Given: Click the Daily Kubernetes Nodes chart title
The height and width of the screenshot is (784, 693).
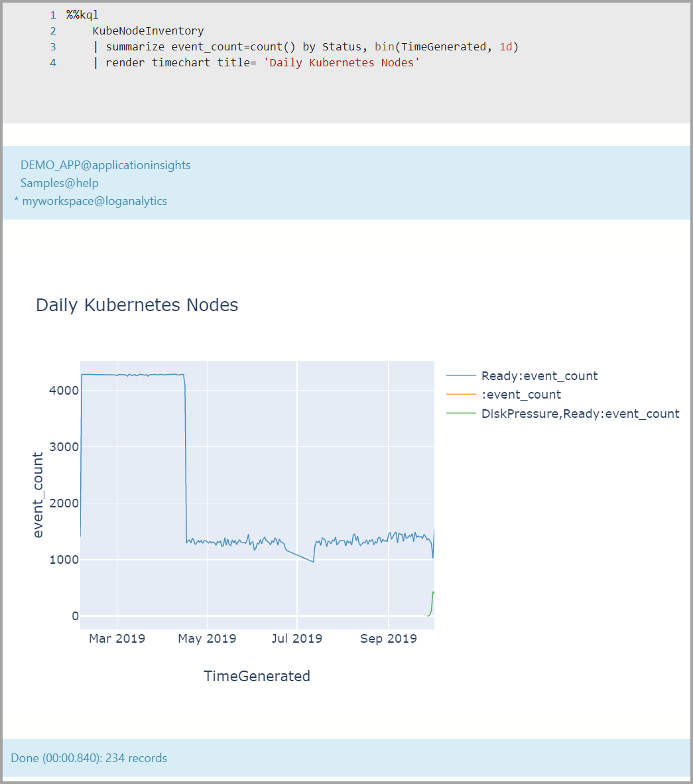Looking at the screenshot, I should click(x=137, y=304).
